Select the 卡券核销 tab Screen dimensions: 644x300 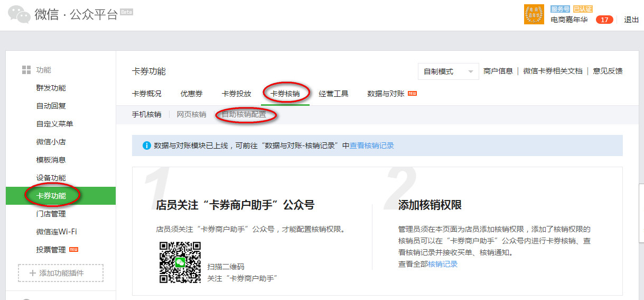pyautogui.click(x=285, y=94)
